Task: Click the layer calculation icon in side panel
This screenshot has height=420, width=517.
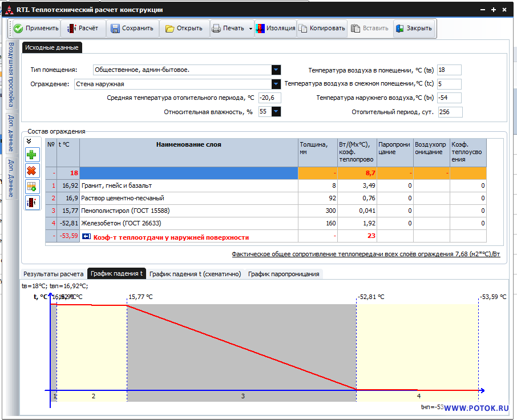Action: pos(31,203)
